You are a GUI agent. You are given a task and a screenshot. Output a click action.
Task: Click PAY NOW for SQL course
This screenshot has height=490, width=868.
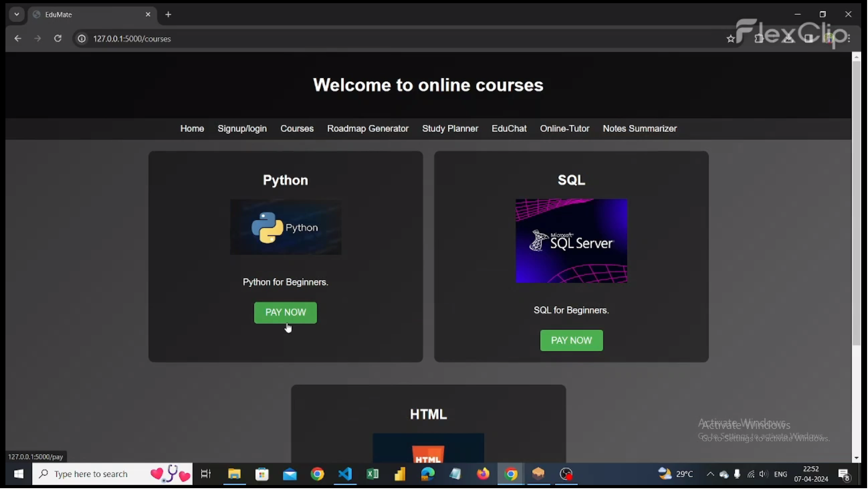[572, 341]
